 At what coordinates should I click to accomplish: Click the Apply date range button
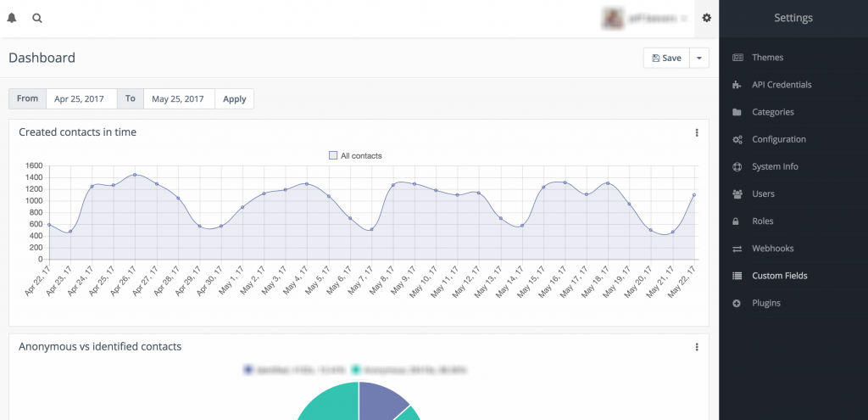[x=235, y=99]
